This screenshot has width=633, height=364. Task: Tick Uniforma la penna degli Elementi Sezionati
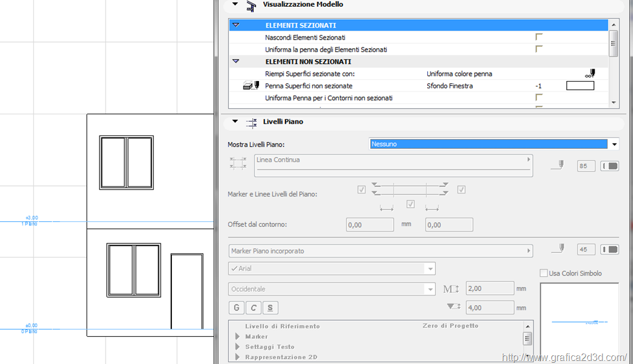(539, 49)
